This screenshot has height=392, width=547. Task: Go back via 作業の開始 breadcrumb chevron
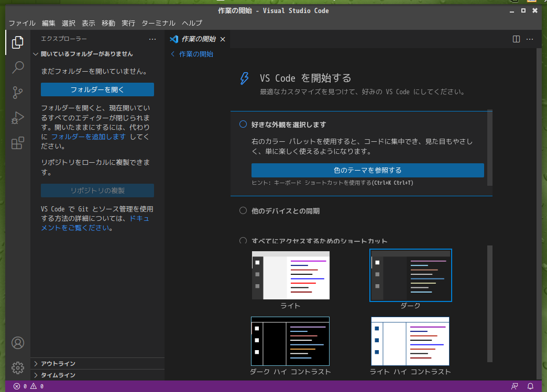(x=173, y=54)
